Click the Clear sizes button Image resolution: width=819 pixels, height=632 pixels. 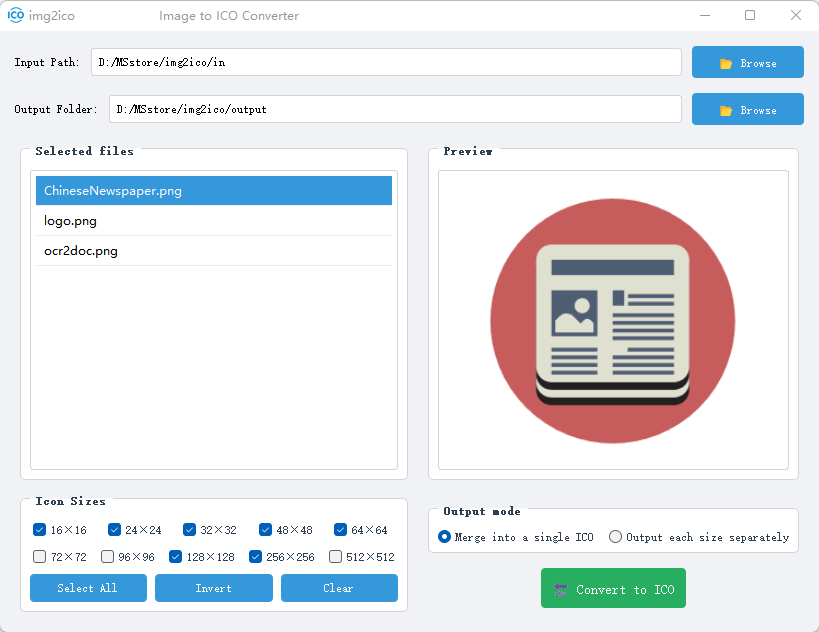pos(340,588)
